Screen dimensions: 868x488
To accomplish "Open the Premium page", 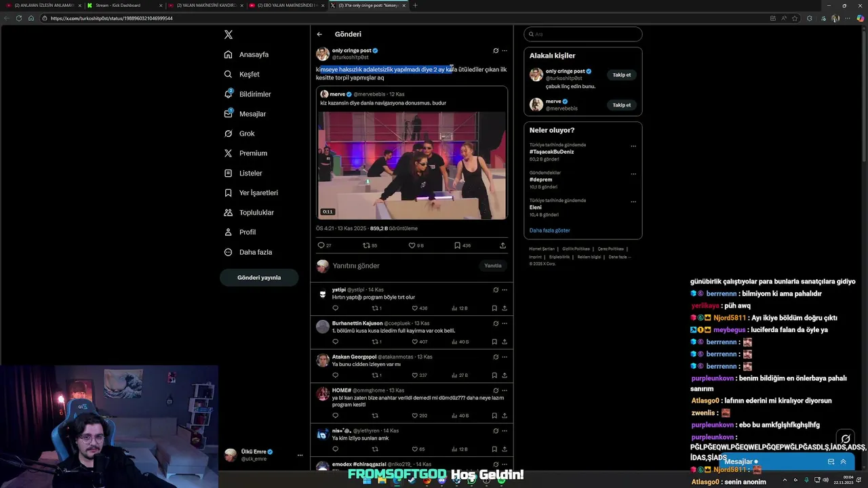I will pyautogui.click(x=246, y=153).
